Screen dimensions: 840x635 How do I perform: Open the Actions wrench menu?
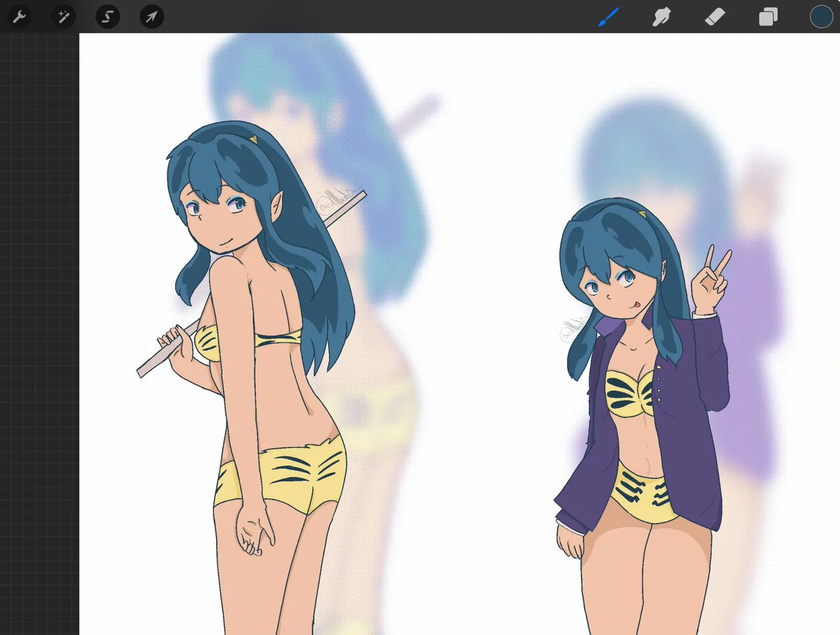click(x=19, y=16)
